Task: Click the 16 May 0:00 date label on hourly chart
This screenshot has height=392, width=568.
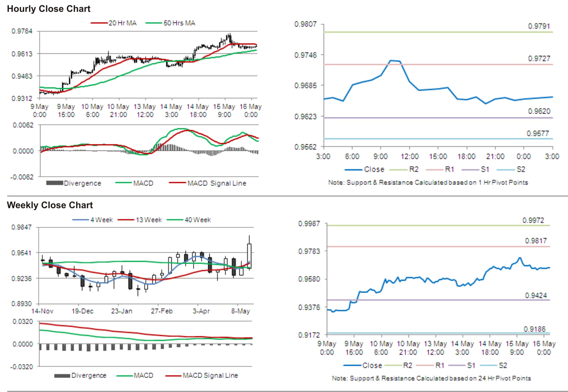Action: 251,111
